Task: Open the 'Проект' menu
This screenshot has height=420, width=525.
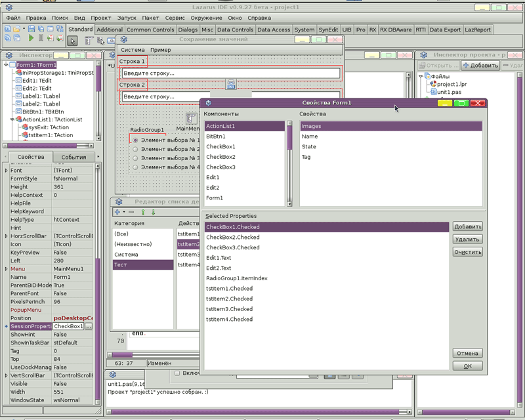Action: click(x=101, y=18)
